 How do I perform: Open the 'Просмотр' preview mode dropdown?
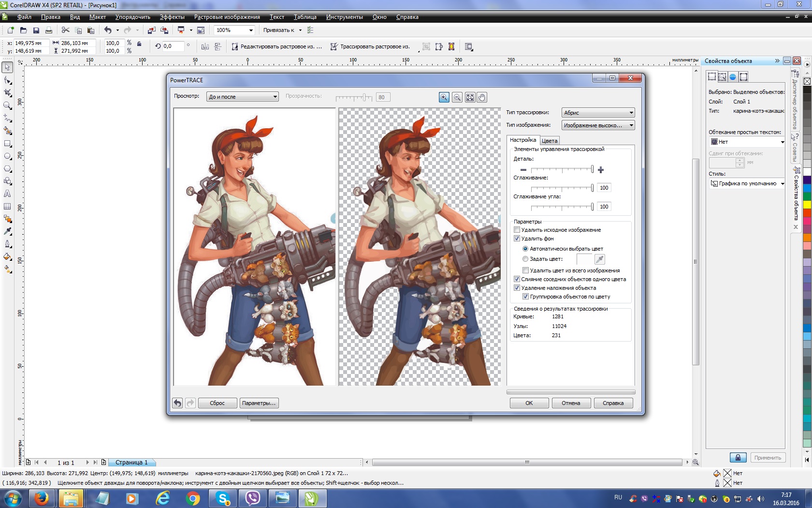point(243,97)
